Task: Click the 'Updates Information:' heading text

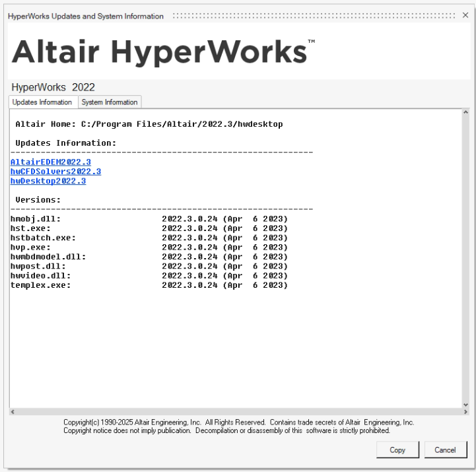Action: pyautogui.click(x=66, y=143)
